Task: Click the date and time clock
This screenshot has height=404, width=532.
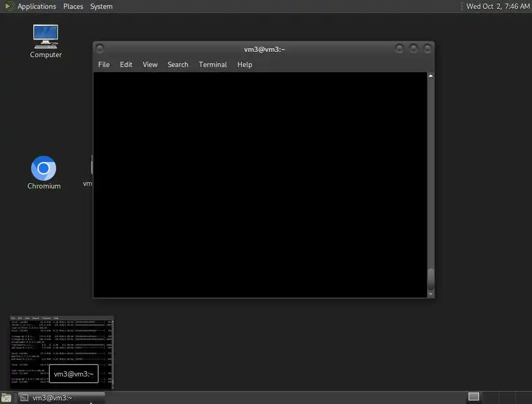Action: (497, 6)
